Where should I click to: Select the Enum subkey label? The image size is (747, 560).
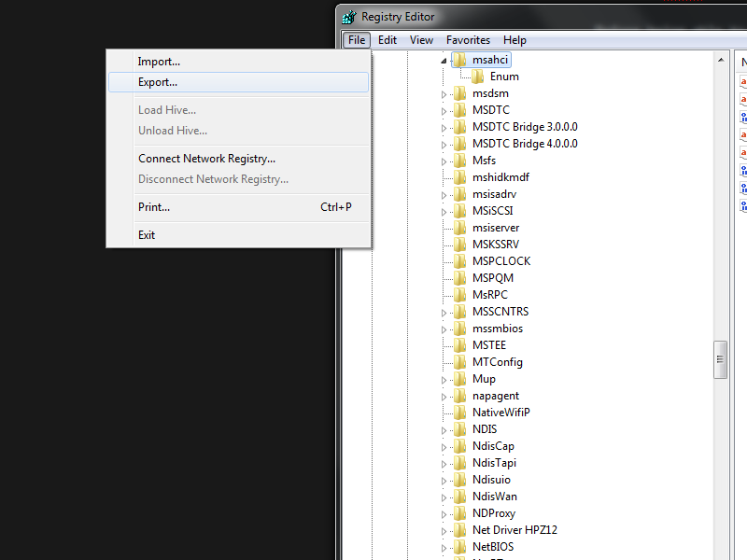(504, 77)
